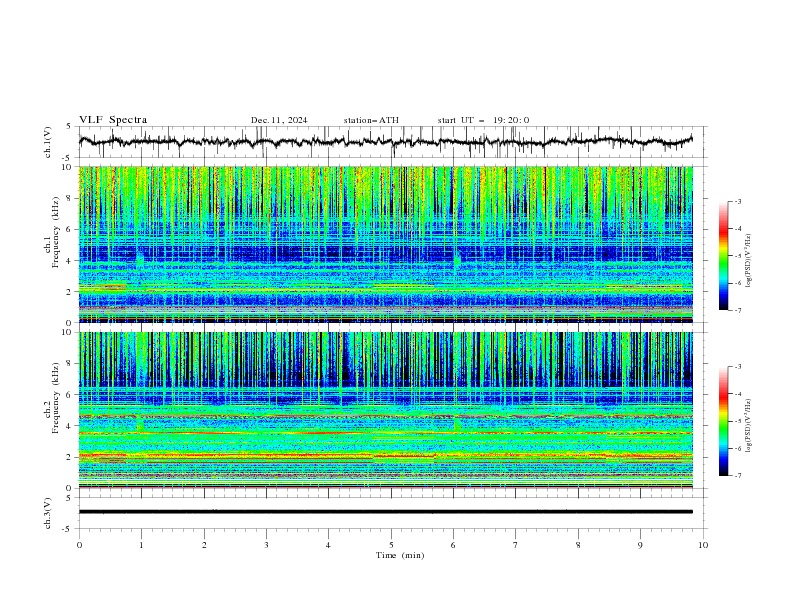792x612 pixels.
Task: Click the "station=ATH" header label
Action: 371,120
